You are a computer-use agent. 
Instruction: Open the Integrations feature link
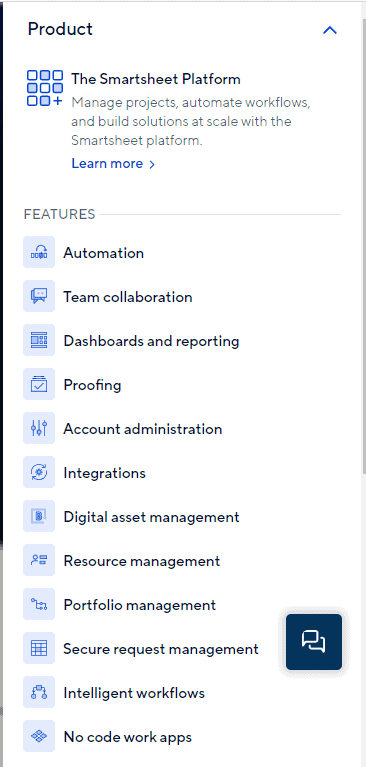[x=104, y=473]
